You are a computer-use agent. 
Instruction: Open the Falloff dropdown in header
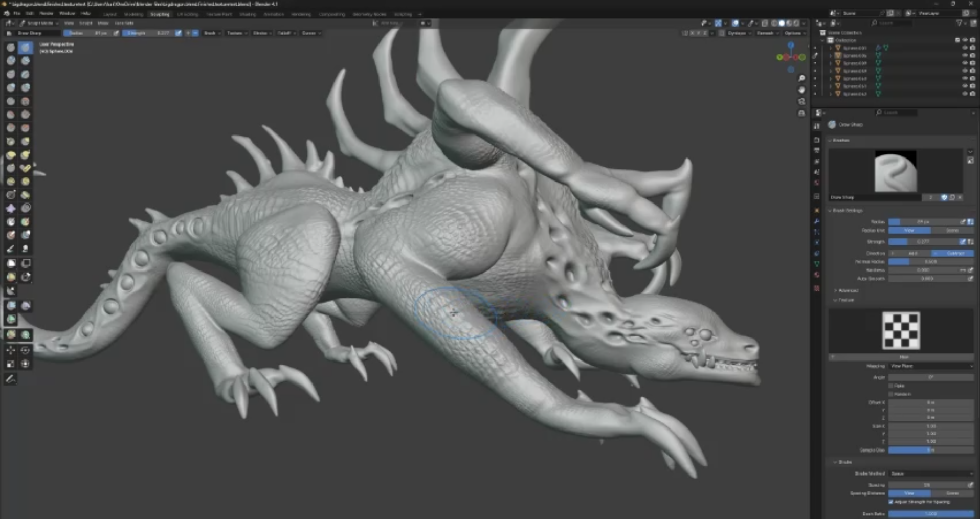286,33
